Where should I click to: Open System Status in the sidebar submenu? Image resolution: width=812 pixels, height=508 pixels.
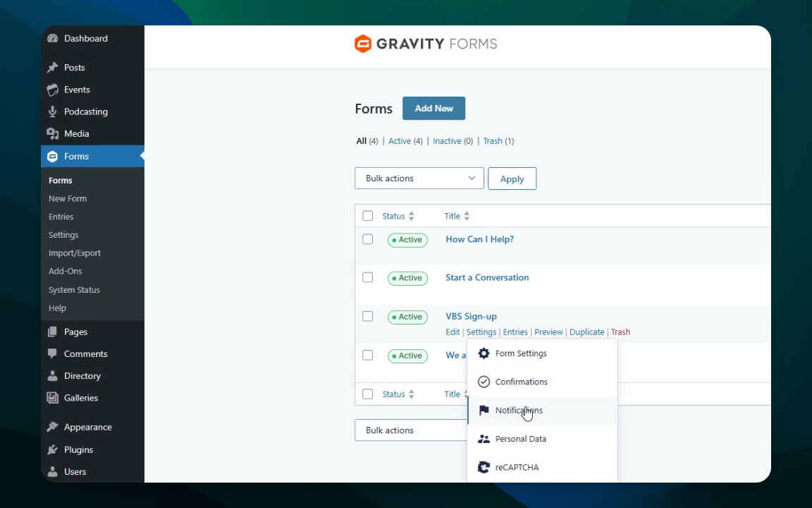point(74,290)
